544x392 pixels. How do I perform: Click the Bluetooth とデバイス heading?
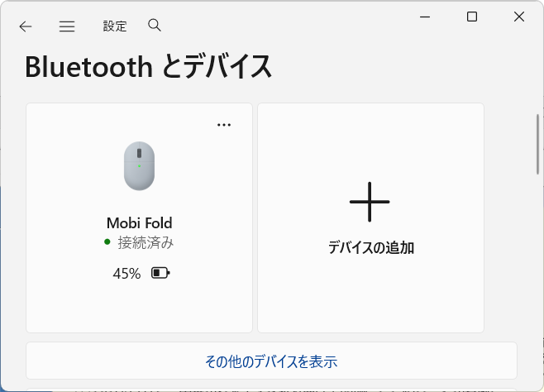(148, 67)
